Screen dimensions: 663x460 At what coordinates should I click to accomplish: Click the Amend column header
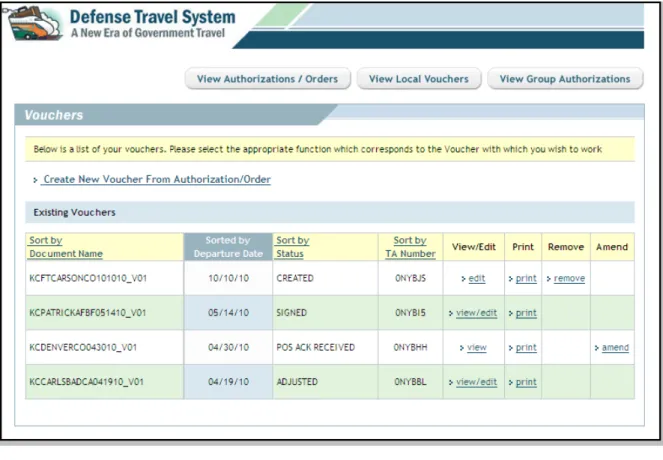(x=612, y=247)
